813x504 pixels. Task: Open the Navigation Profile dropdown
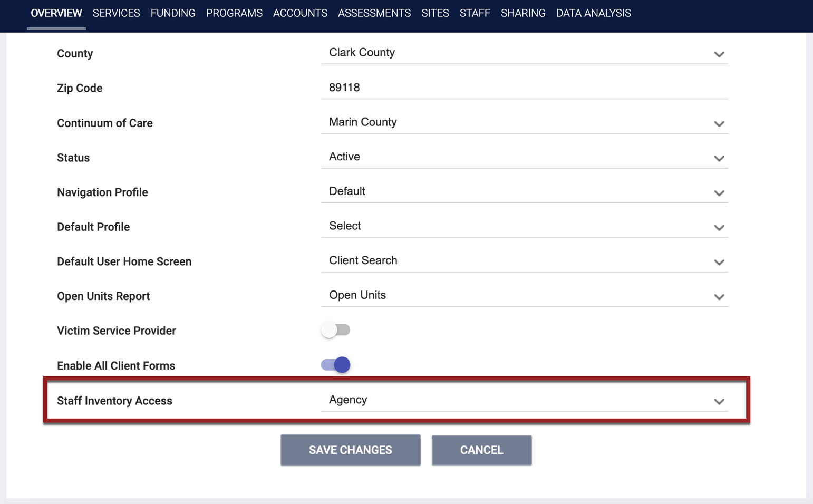pyautogui.click(x=524, y=191)
